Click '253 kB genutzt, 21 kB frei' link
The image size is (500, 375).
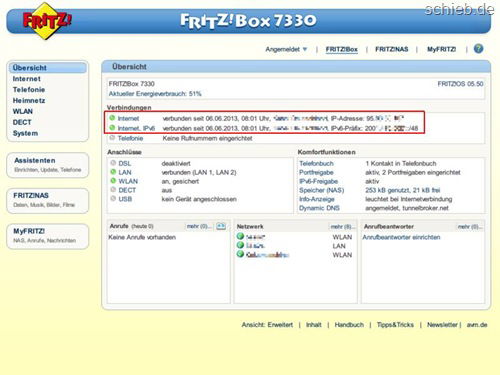pyautogui.click(x=403, y=190)
